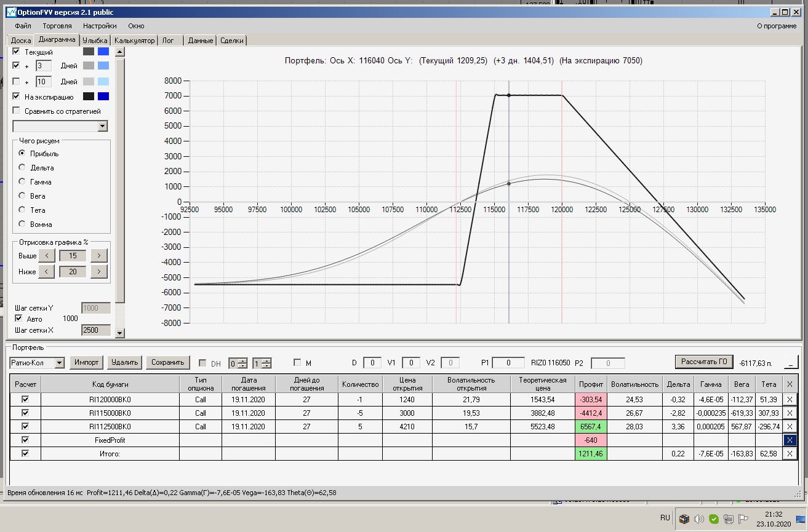This screenshot has height=532, width=808.
Task: Click the first spinner showing 0 beside DH
Action: 238,363
